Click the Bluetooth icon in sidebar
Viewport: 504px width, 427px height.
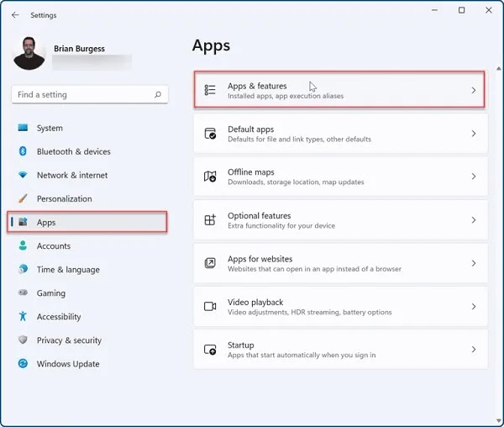[x=23, y=151]
